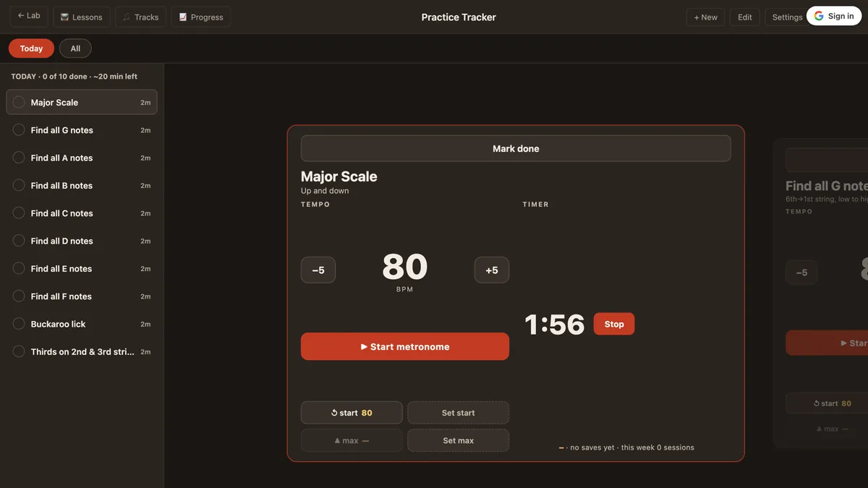
Task: Check off the Find all A notes circle
Action: click(19, 158)
